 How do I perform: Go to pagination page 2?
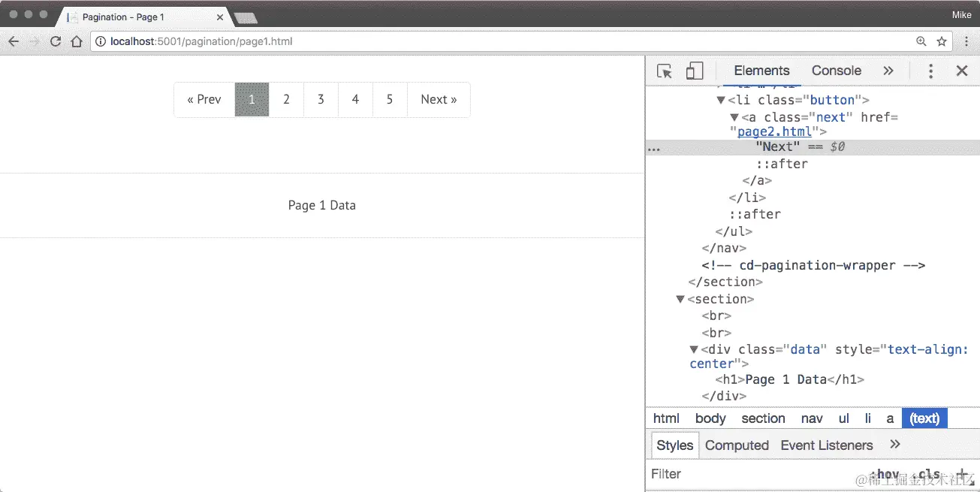click(x=286, y=99)
